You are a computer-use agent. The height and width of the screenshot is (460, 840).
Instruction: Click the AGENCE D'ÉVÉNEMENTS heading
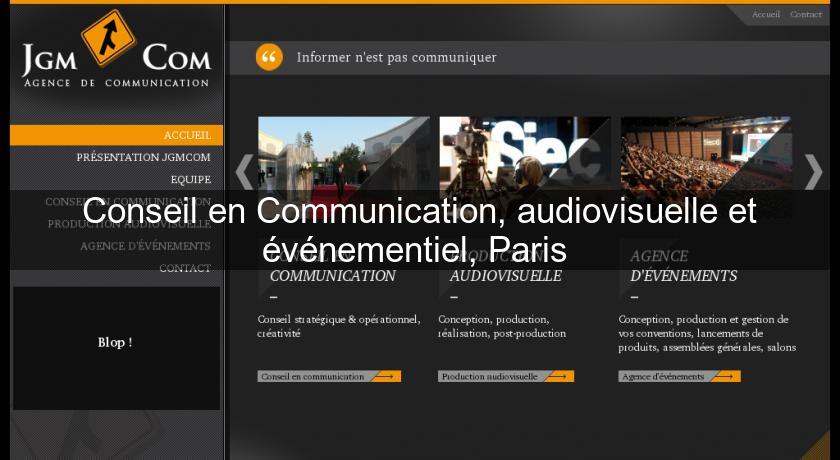(x=684, y=266)
